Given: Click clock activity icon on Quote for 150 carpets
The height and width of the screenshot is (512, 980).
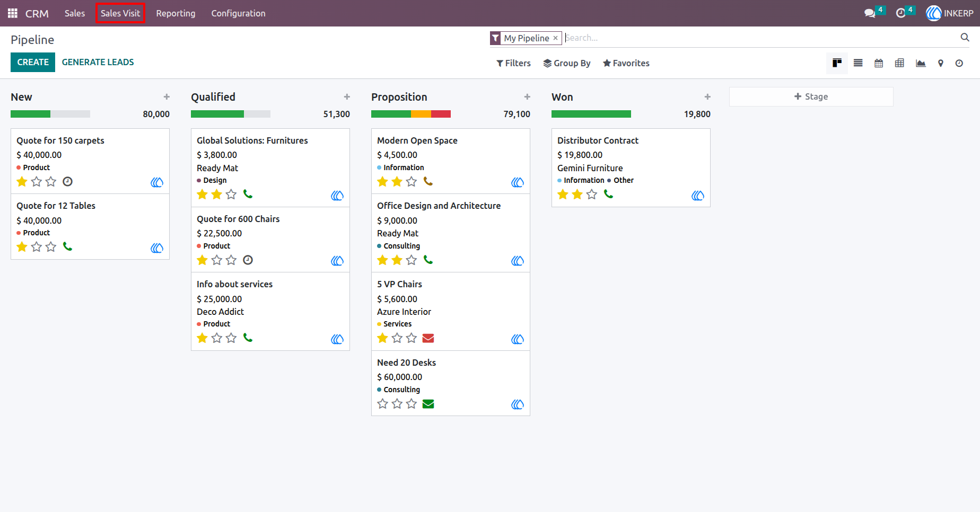Looking at the screenshot, I should point(67,181).
